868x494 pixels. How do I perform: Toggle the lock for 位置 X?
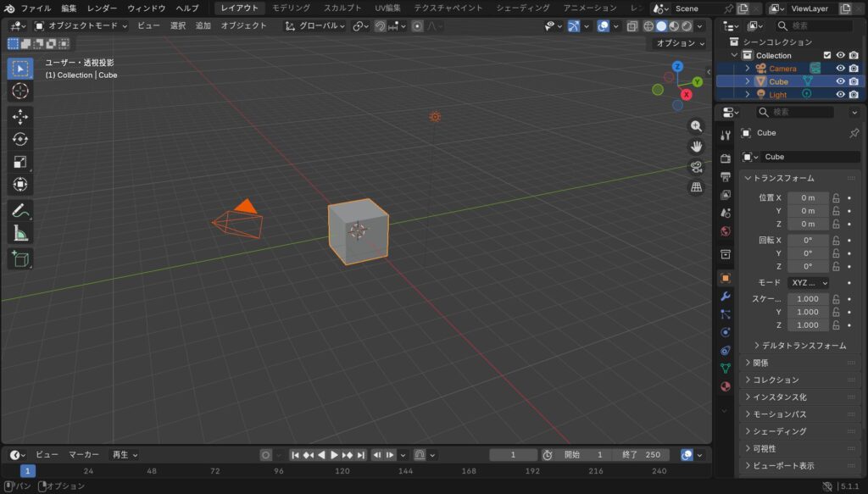pyautogui.click(x=836, y=197)
